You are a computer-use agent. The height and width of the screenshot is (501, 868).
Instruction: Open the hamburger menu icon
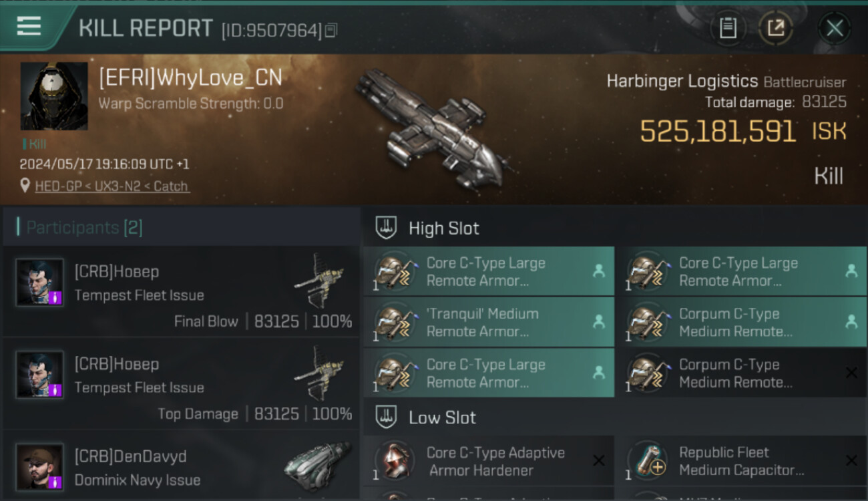tap(29, 26)
